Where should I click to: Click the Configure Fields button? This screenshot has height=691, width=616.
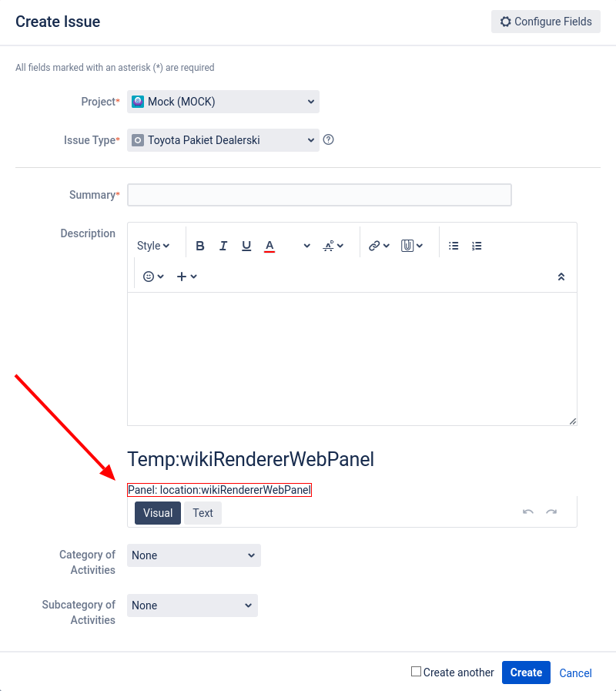click(x=545, y=22)
